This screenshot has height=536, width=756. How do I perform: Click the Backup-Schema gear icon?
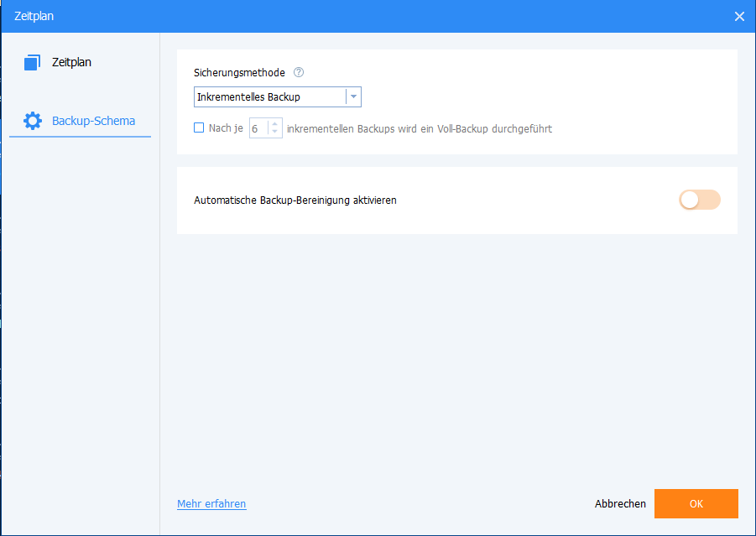32,121
